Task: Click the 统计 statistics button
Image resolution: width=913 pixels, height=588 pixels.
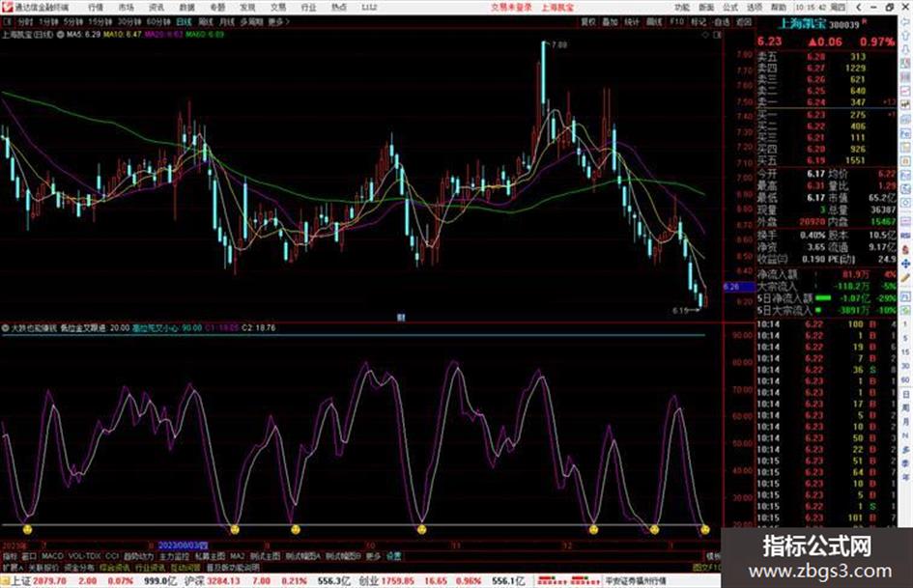Action: (632, 21)
